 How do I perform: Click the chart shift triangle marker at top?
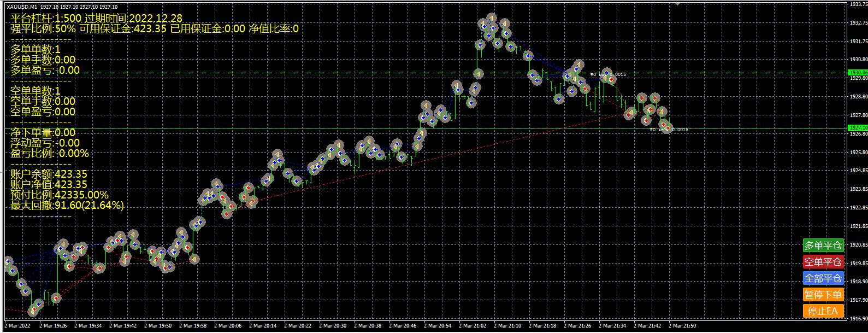(678, 3)
